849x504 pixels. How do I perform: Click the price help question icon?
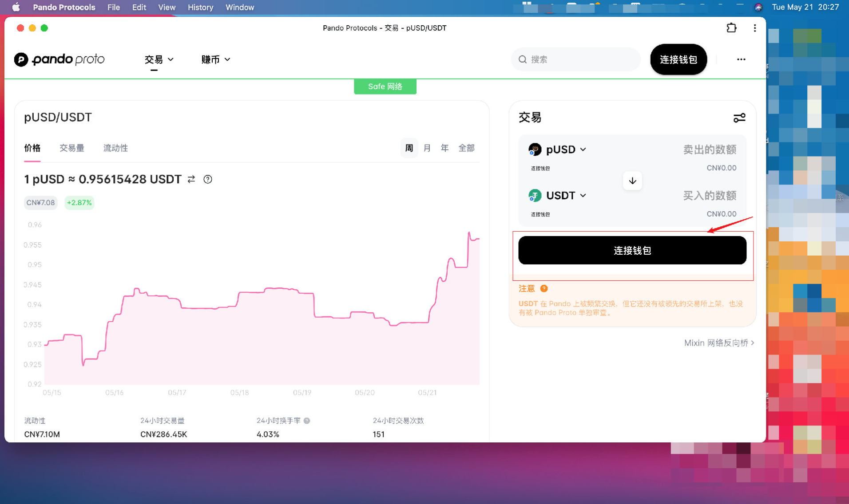(x=208, y=179)
